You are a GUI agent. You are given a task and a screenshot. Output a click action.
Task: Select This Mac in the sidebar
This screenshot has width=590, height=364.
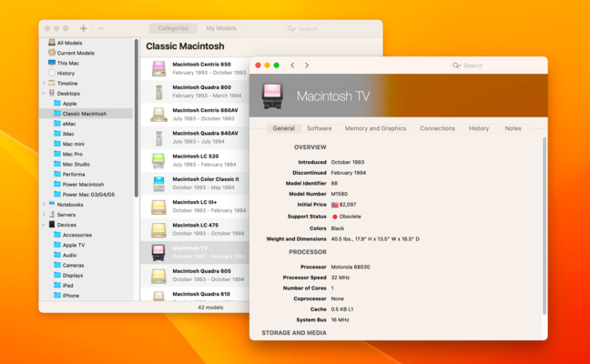tap(64, 63)
